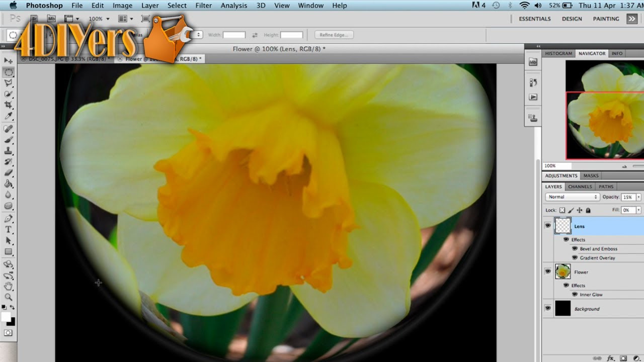Expand the workspace switcher double-arrow
644x362 pixels.
pyautogui.click(x=632, y=19)
